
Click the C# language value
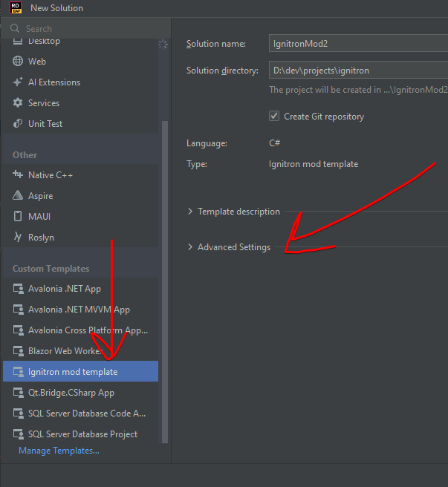[x=274, y=143]
